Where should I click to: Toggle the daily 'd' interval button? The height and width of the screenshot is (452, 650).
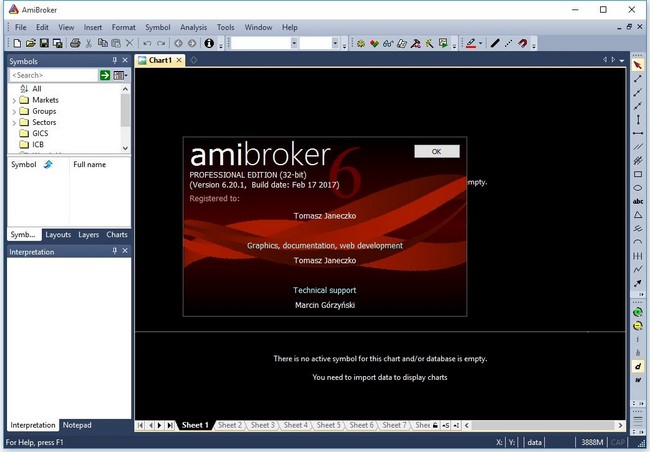638,367
